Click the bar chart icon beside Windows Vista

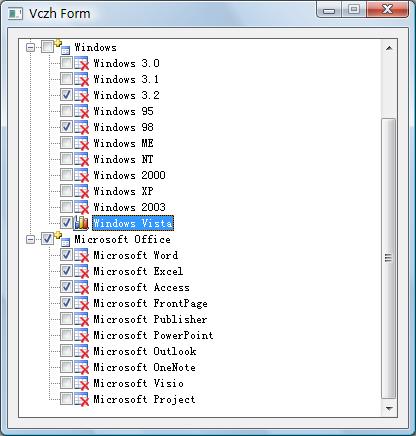coord(81,223)
